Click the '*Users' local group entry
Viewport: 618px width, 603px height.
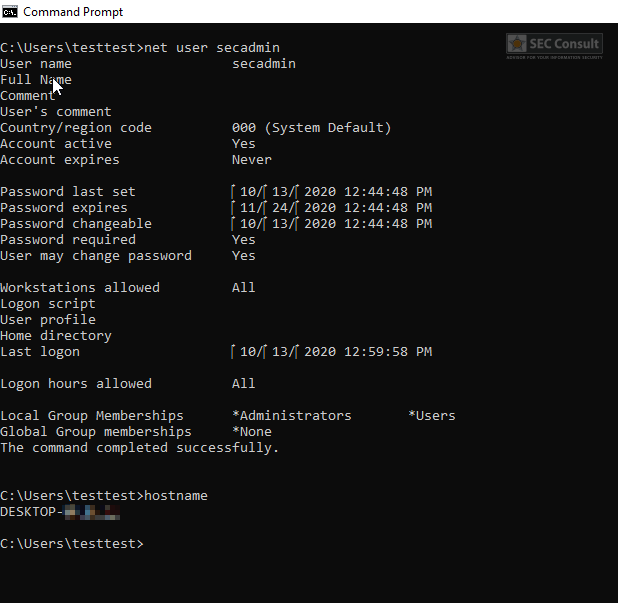pos(431,416)
